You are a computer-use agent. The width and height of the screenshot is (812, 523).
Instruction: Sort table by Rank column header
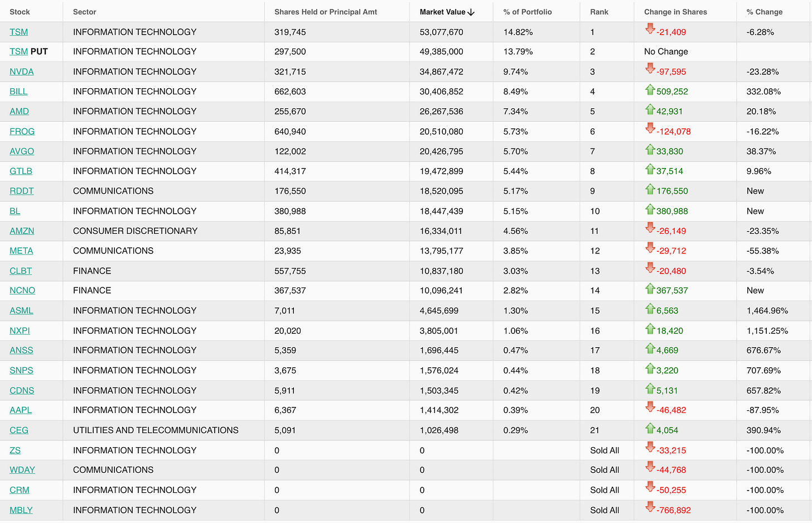click(600, 12)
